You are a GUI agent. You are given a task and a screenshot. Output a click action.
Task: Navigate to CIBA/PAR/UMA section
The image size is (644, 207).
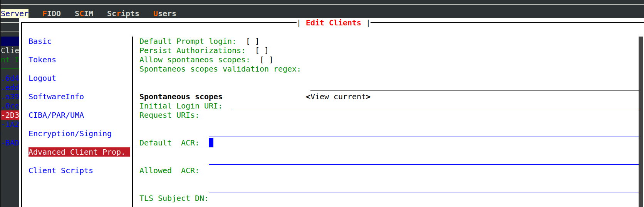tap(56, 115)
